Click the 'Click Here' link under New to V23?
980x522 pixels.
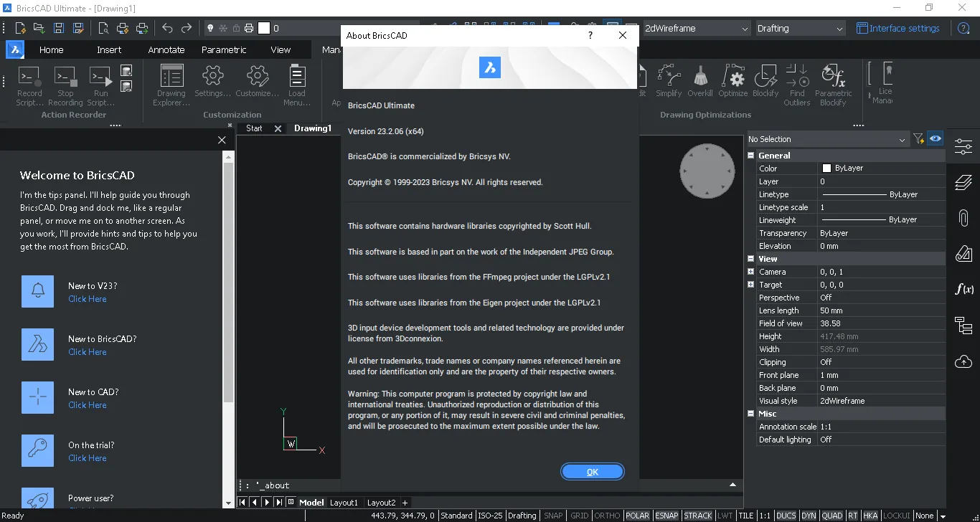point(88,299)
